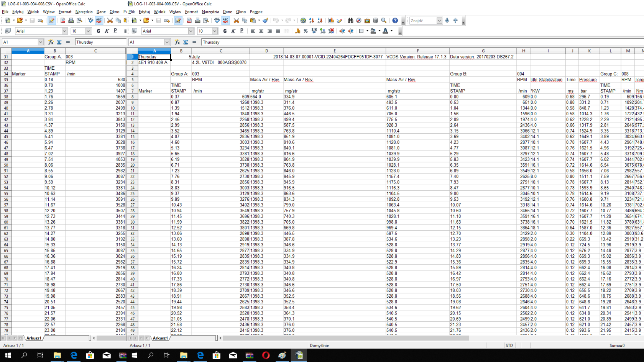
Task: Select Arkusz1 sheet tab in LOG-11 window
Action: 160,338
